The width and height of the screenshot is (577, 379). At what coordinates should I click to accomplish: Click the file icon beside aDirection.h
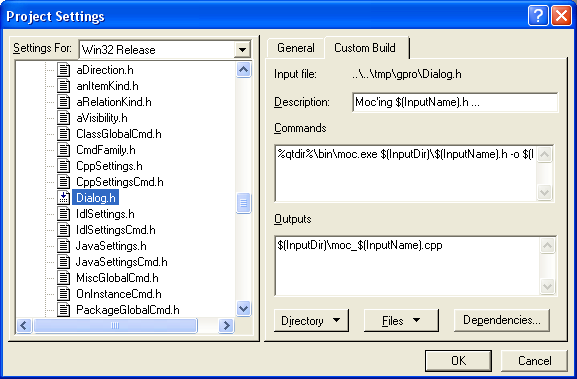(63, 70)
